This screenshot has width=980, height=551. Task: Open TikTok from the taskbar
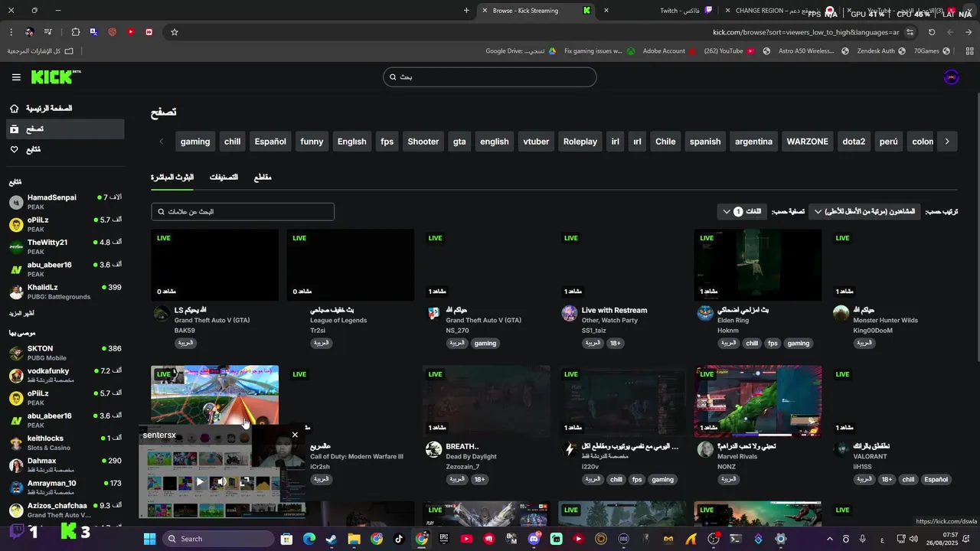pos(399,539)
